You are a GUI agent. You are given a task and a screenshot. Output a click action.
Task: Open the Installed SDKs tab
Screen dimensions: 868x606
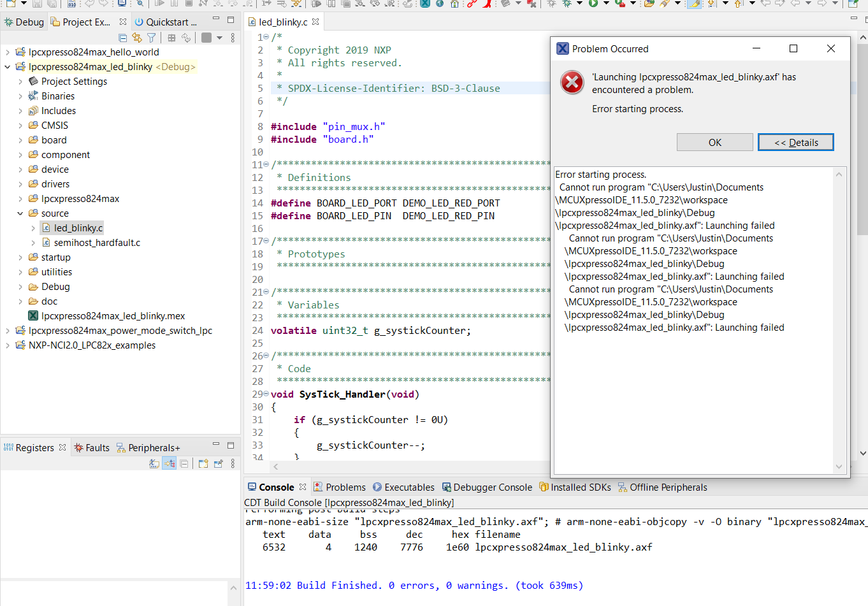pos(575,487)
